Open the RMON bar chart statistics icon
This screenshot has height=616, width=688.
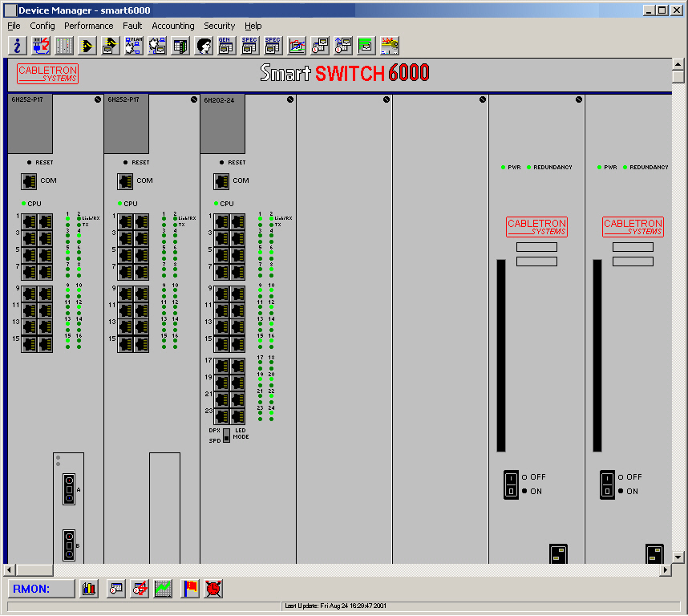click(89, 589)
